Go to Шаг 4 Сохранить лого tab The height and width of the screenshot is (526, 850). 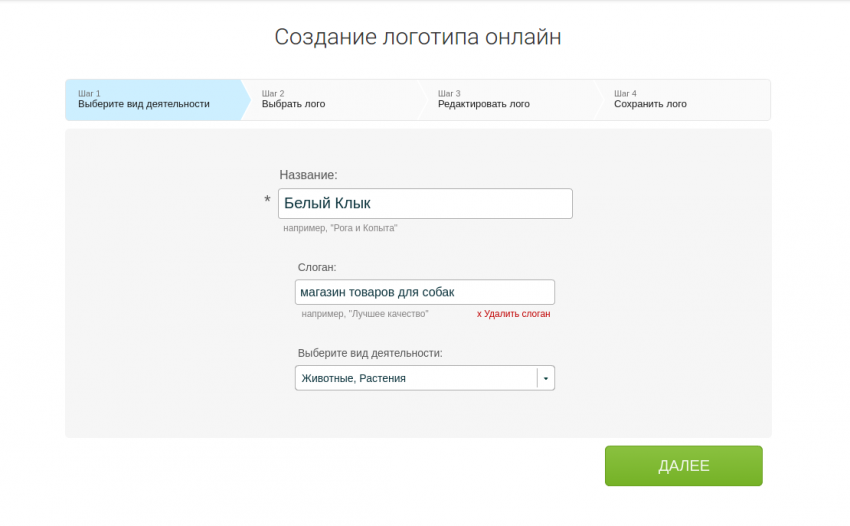683,100
